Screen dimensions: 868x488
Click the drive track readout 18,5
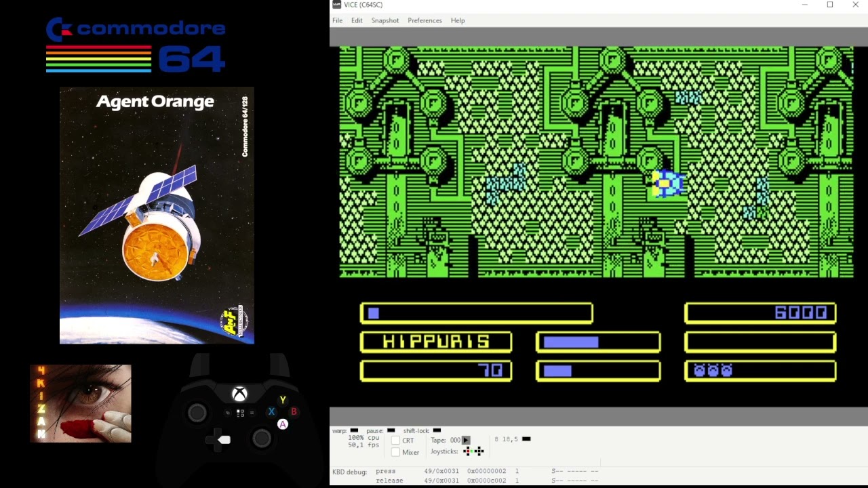pyautogui.click(x=511, y=439)
